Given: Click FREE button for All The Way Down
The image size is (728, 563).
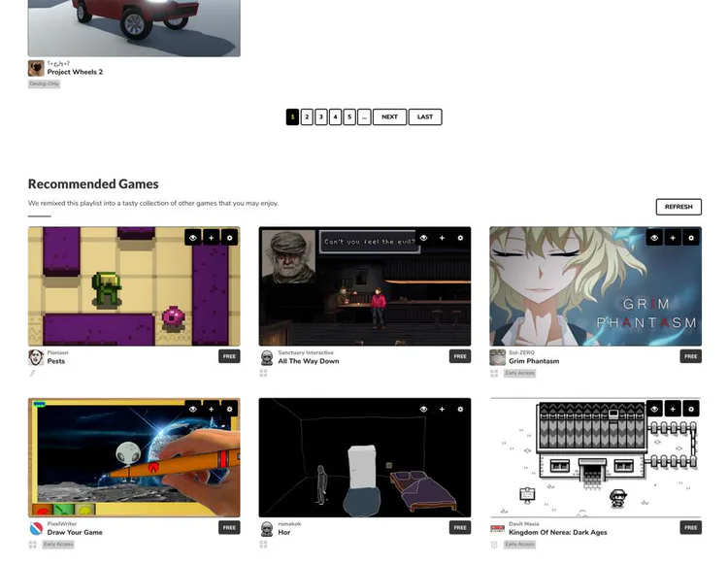Looking at the screenshot, I should pos(460,356).
